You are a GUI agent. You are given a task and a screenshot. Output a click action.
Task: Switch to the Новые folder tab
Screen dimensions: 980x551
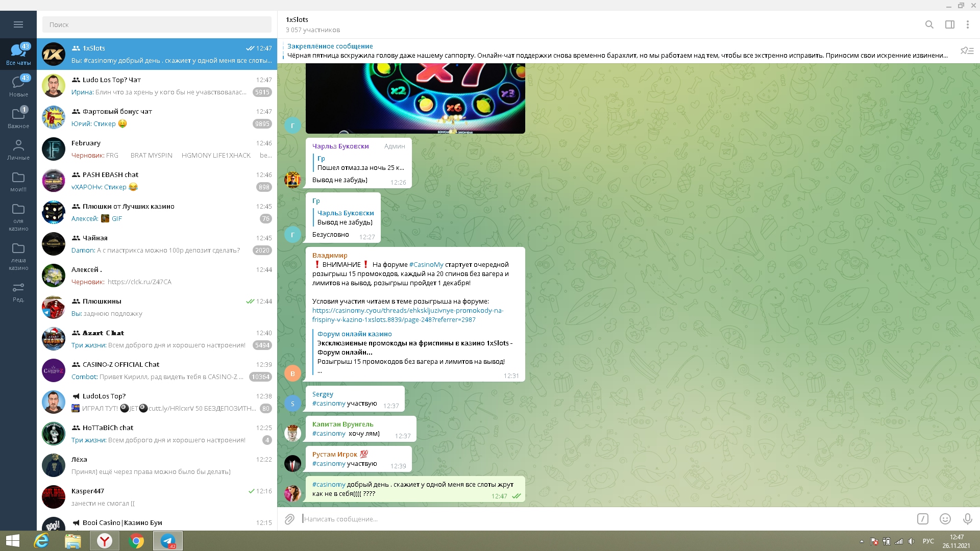click(x=18, y=85)
